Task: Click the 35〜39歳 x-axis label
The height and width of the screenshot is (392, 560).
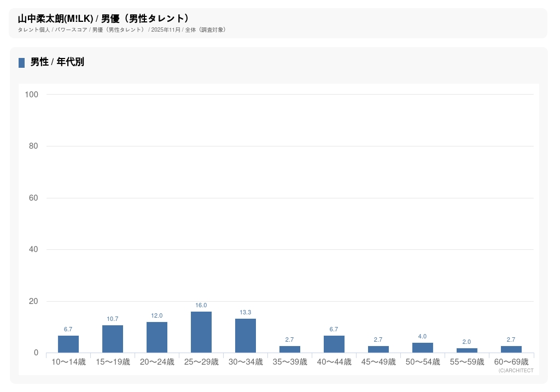Action: tap(290, 362)
